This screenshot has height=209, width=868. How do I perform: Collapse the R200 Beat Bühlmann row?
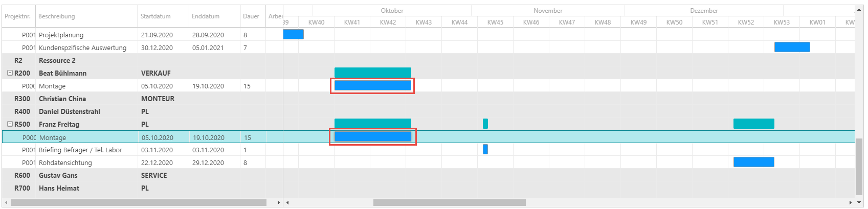(x=10, y=73)
